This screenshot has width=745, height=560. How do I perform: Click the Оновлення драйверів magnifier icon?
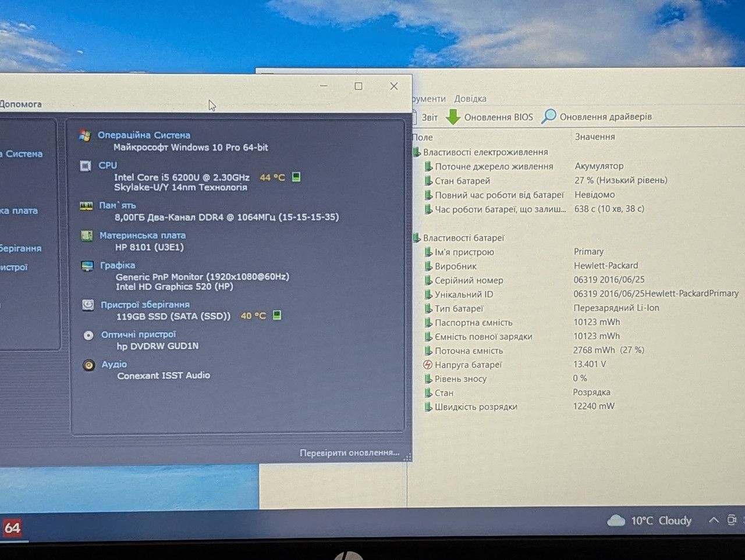click(549, 116)
